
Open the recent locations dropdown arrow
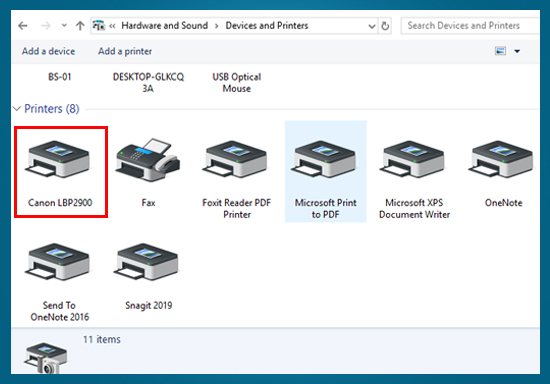tap(64, 25)
